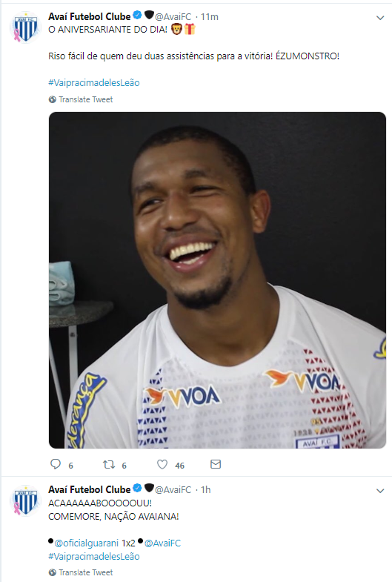The image size is (392, 582).
Task: Open the tweet's smiling player photo
Action: click(217, 280)
